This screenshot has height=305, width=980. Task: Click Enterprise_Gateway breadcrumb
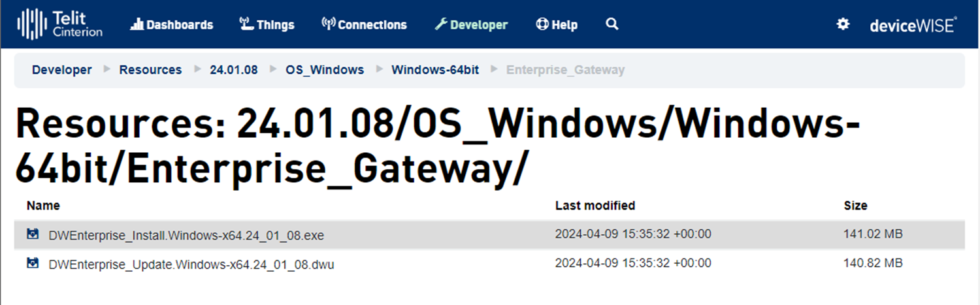coord(566,70)
